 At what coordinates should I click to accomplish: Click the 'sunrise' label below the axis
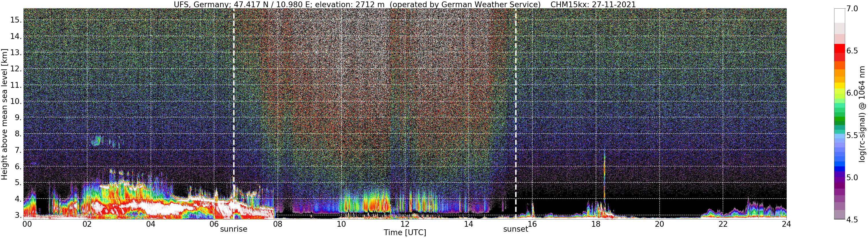click(233, 229)
